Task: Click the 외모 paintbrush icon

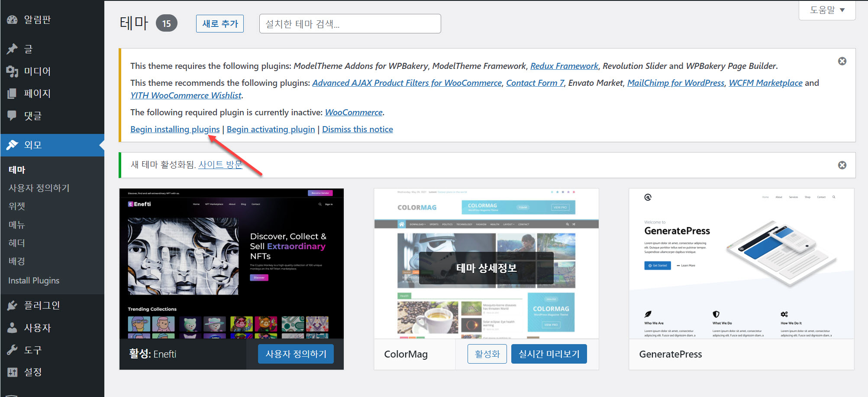Action: tap(12, 145)
